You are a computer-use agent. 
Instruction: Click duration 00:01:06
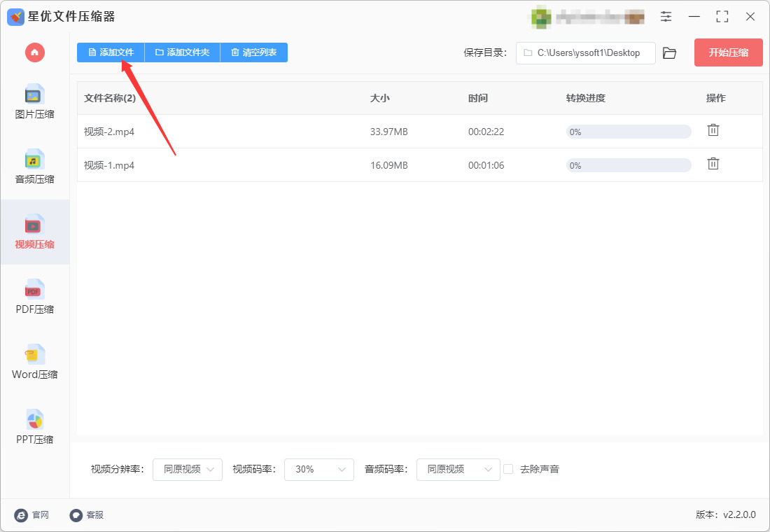[486, 165]
